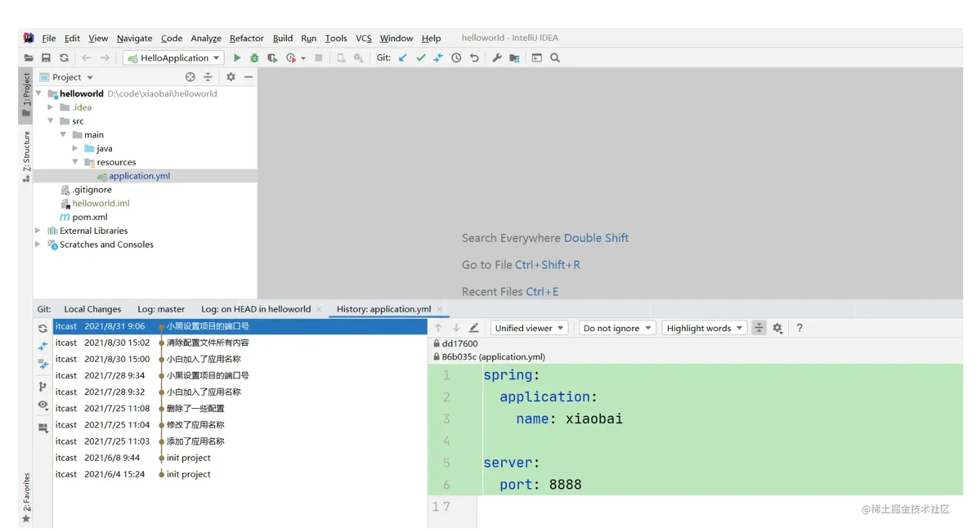Open the Project view dropdown
Viewport: 980px width, 530px height.
coord(67,77)
